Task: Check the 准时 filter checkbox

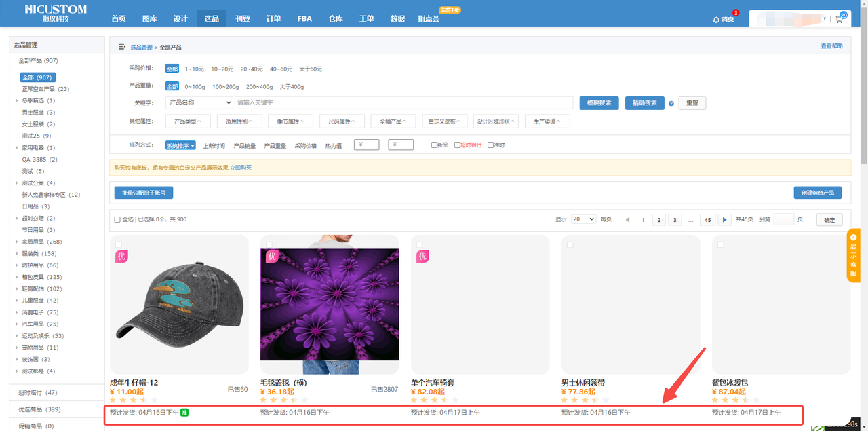Action: pyautogui.click(x=491, y=145)
